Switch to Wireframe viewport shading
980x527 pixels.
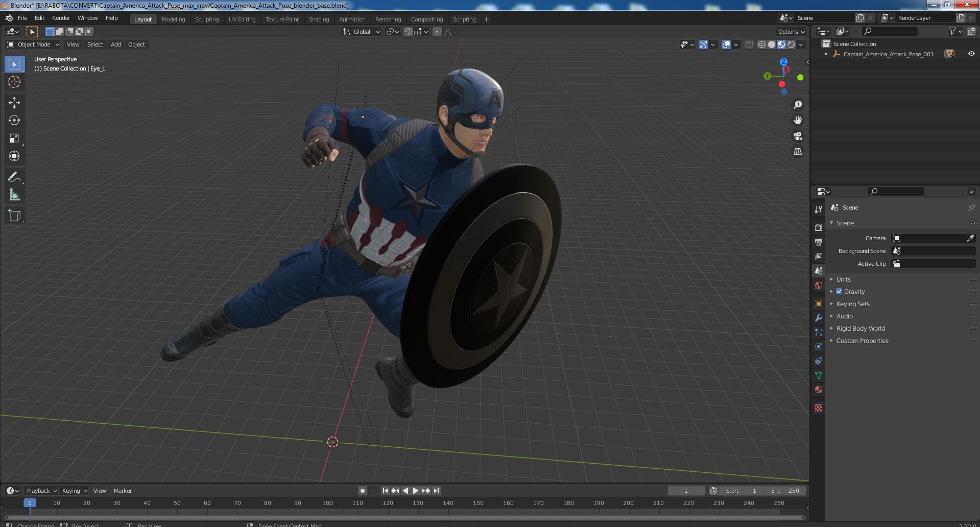[762, 44]
